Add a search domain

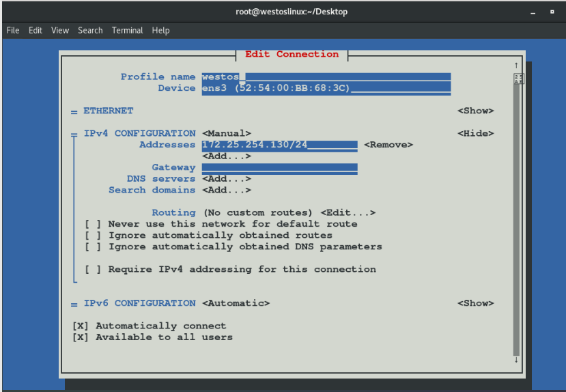point(226,191)
